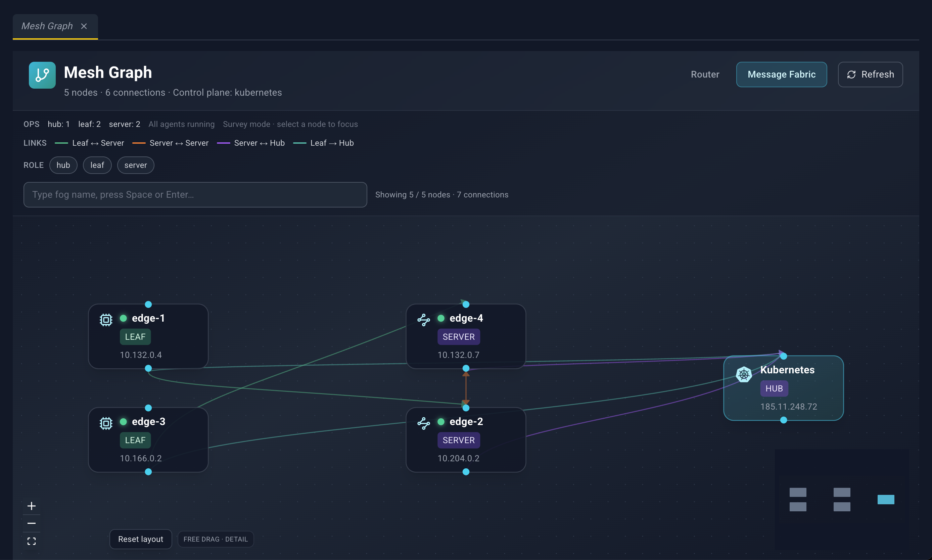The height and width of the screenshot is (560, 932).
Task: Focus the fog name search field
Action: click(x=195, y=195)
